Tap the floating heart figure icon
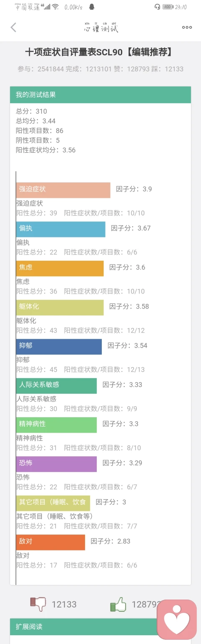Screen dimensions: 201x644 point(176,620)
